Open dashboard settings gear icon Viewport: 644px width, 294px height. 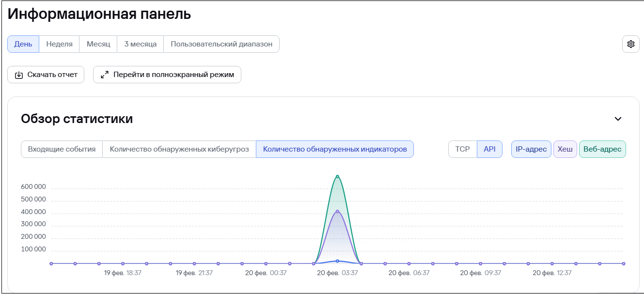(x=630, y=44)
